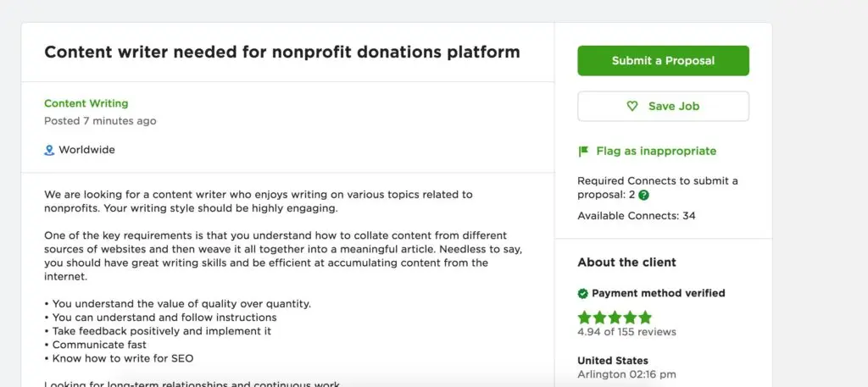Screen dimensions: 868x387
Task: Click the About the client heading
Action: pos(626,263)
